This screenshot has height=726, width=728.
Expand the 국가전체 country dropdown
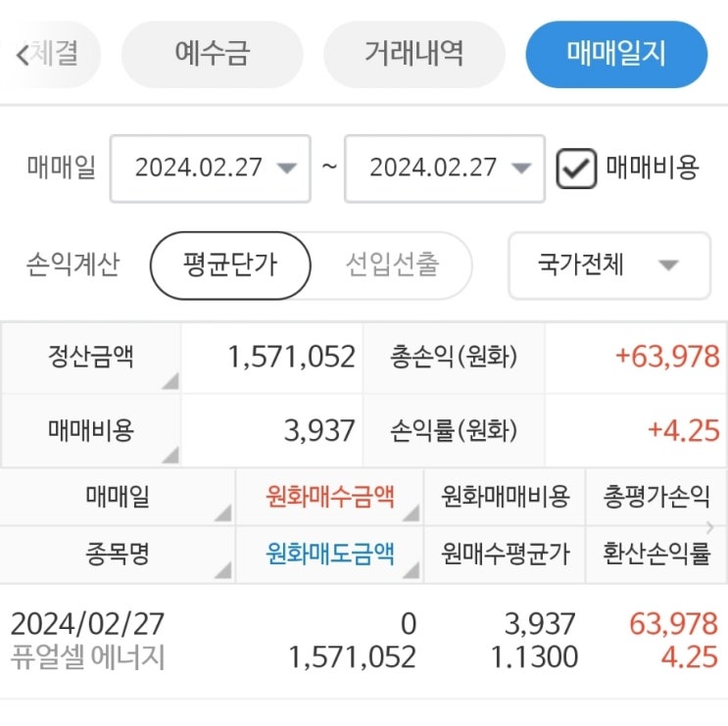click(x=609, y=266)
